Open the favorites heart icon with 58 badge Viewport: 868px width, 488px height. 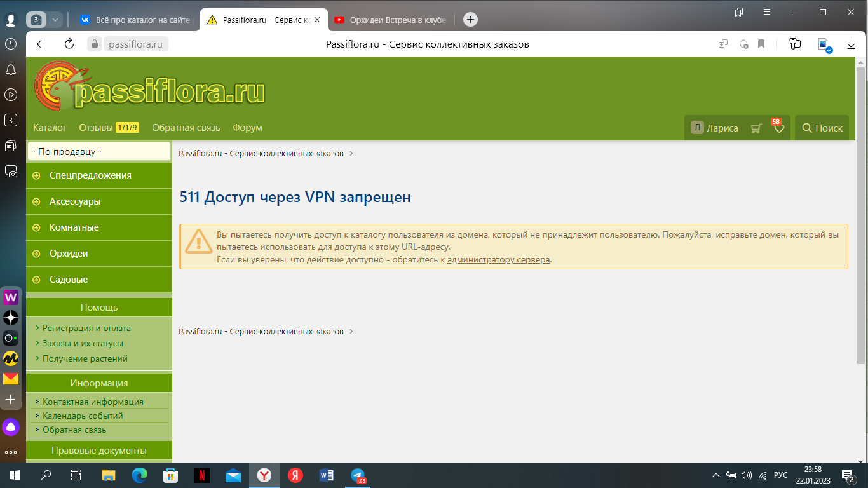(x=778, y=128)
